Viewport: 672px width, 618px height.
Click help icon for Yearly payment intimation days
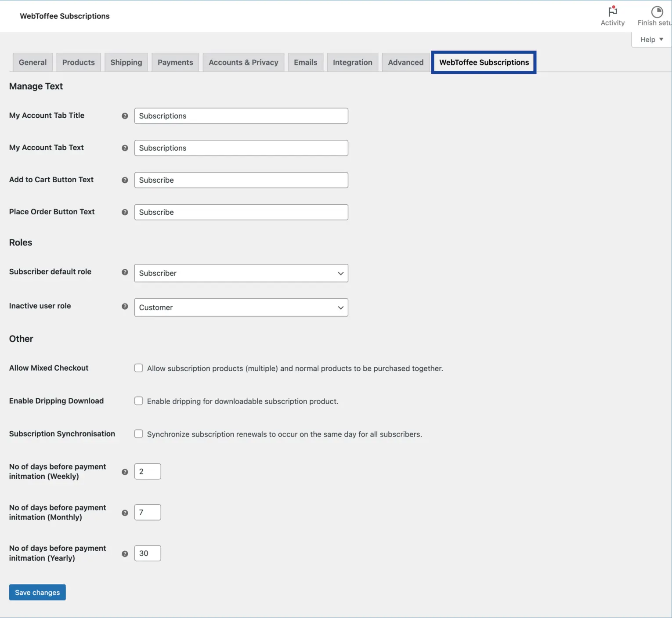125,553
